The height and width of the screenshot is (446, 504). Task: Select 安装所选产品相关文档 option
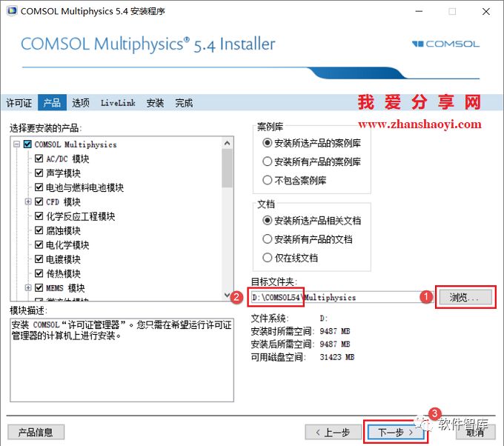pyautogui.click(x=268, y=221)
